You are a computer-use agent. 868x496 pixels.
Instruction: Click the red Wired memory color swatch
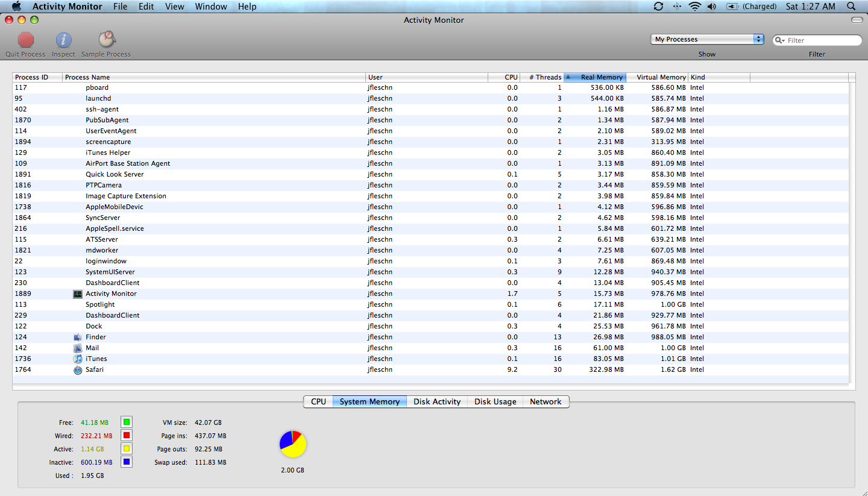point(127,436)
